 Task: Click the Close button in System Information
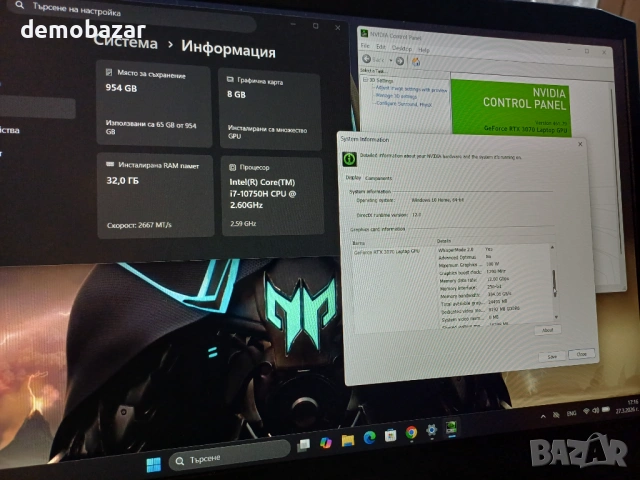click(581, 354)
